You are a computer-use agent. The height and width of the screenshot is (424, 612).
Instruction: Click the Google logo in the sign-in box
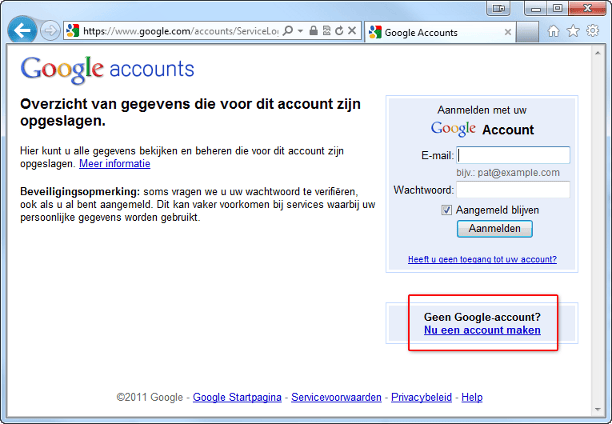pyautogui.click(x=453, y=129)
